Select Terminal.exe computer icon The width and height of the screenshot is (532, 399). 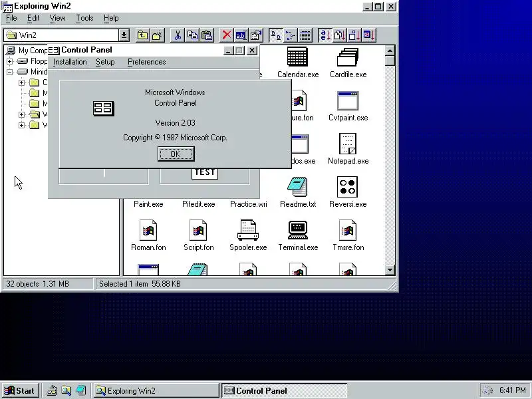(x=297, y=230)
